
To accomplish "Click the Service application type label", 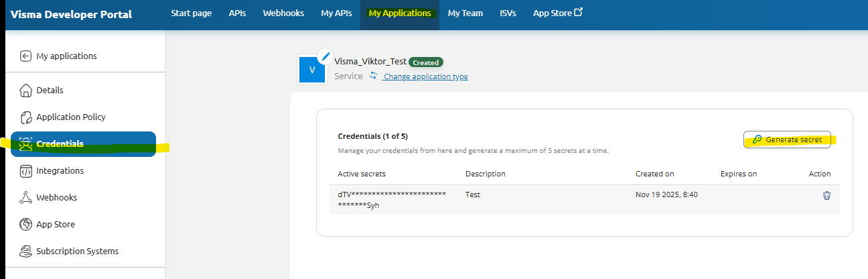I will tap(348, 76).
